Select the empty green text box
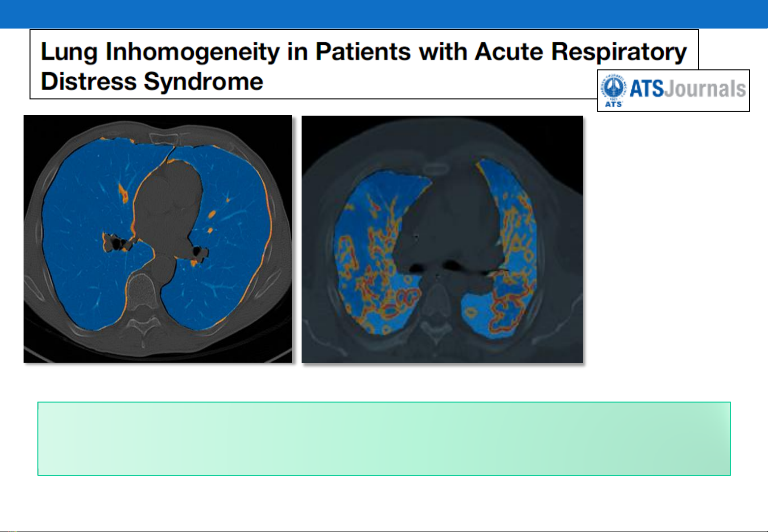Viewport: 768px width, 532px height. click(x=384, y=438)
